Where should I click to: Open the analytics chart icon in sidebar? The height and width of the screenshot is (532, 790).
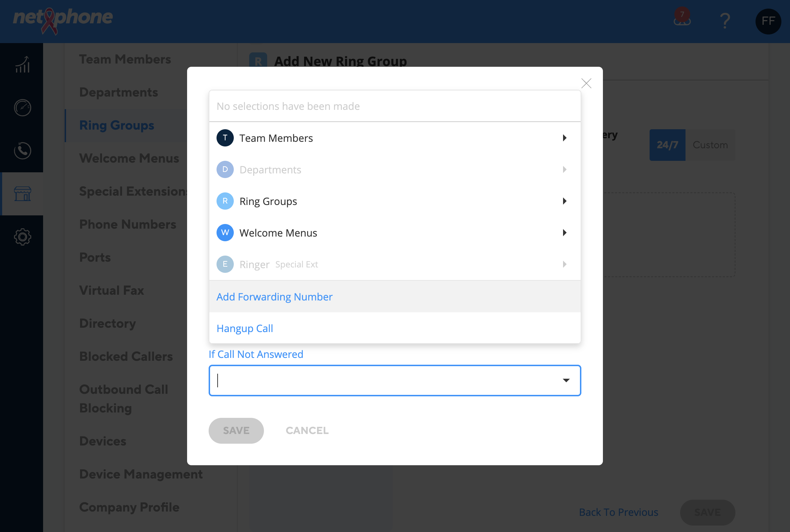tap(22, 65)
